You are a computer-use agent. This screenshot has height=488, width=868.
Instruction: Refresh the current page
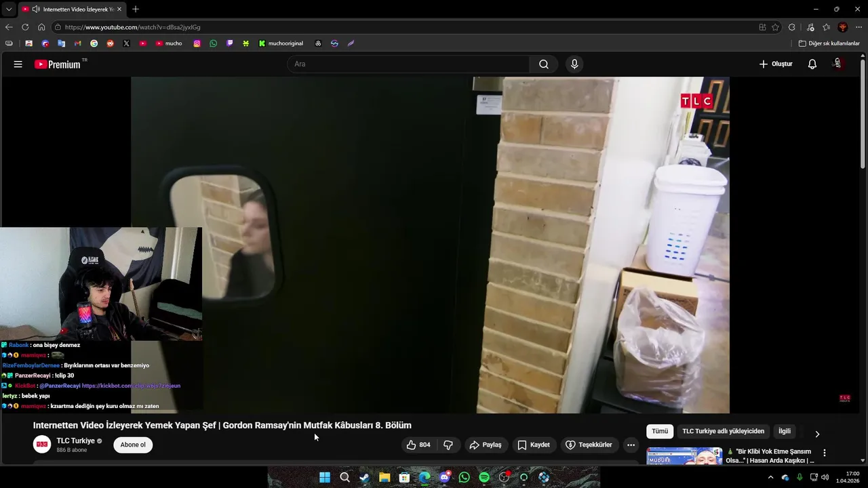click(25, 27)
